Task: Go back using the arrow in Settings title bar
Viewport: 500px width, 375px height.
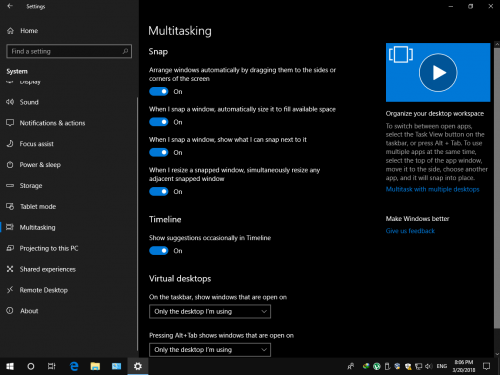Action: pyautogui.click(x=10, y=6)
